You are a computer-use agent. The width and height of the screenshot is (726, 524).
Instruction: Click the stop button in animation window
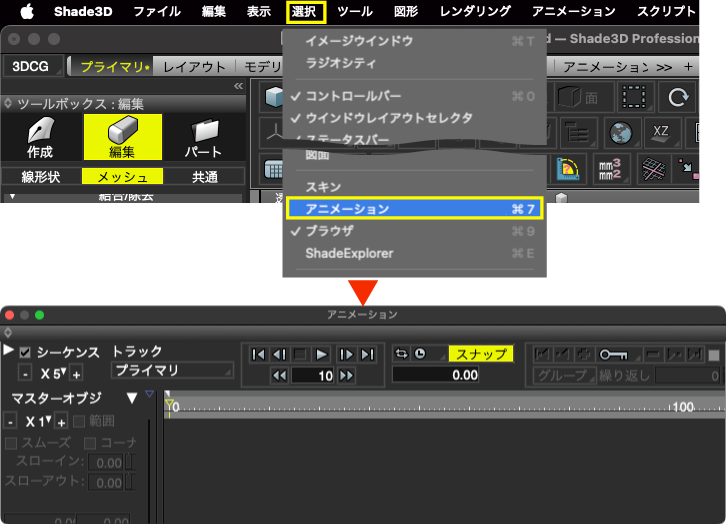click(x=300, y=355)
